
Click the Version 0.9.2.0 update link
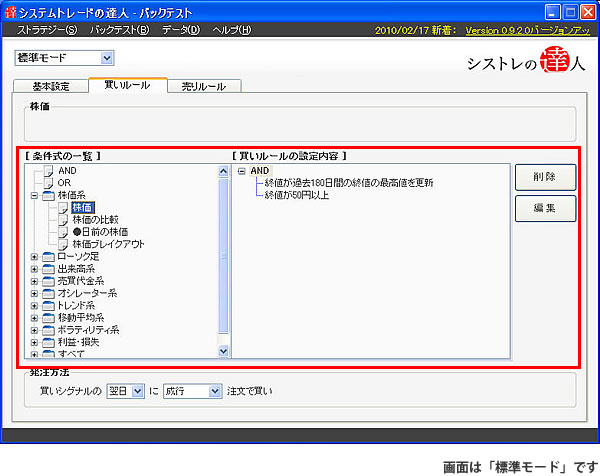[529, 30]
